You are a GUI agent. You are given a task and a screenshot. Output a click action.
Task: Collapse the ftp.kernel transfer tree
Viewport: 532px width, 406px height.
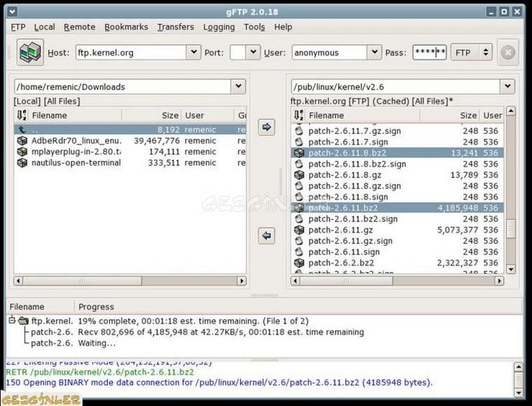(x=12, y=320)
